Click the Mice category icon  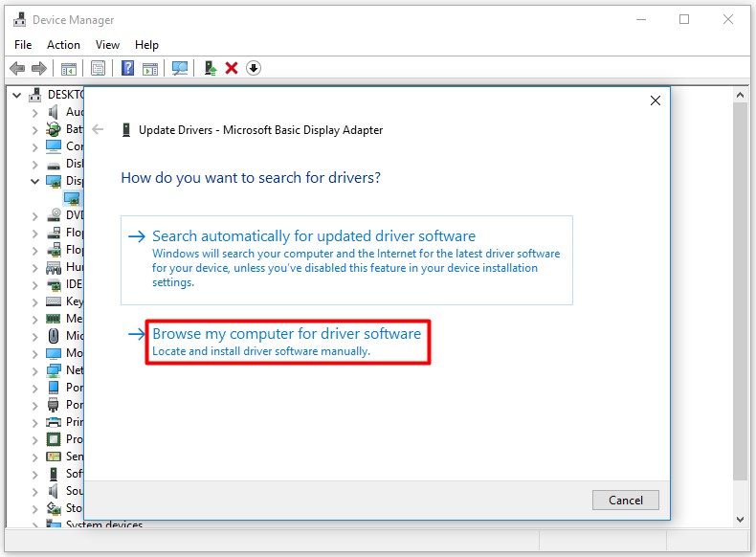point(54,336)
